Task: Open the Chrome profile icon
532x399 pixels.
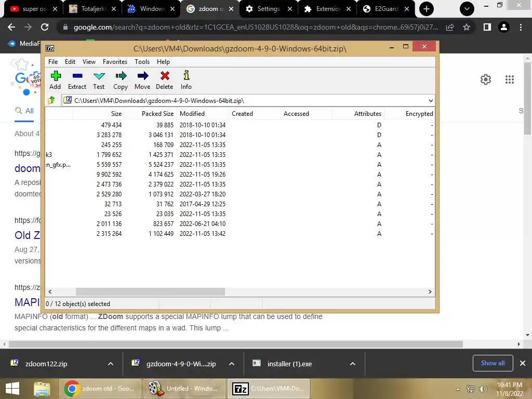Action: [x=504, y=27]
